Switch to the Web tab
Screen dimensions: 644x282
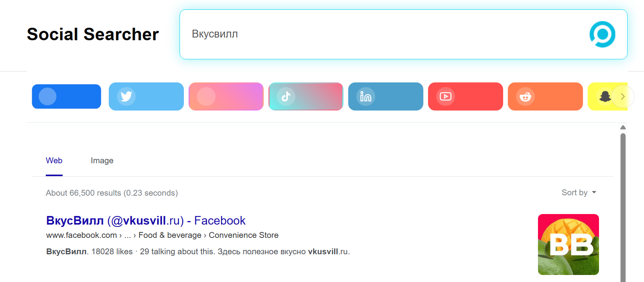coord(54,161)
